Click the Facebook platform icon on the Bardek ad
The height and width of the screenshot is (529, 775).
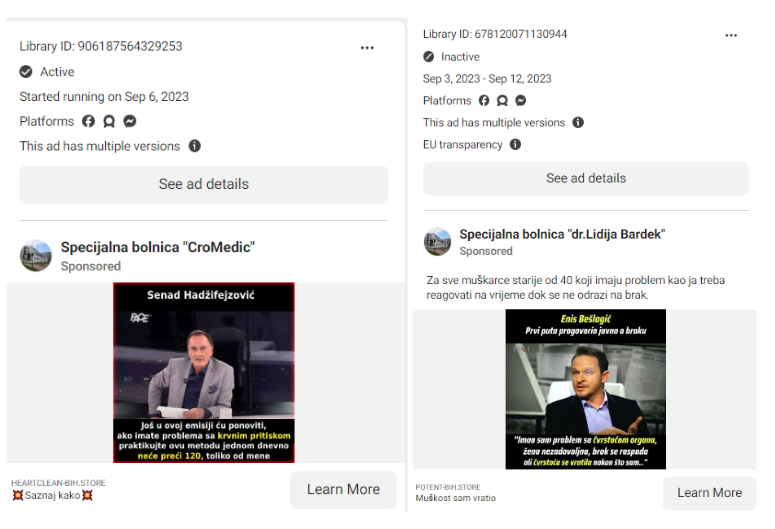pos(484,101)
